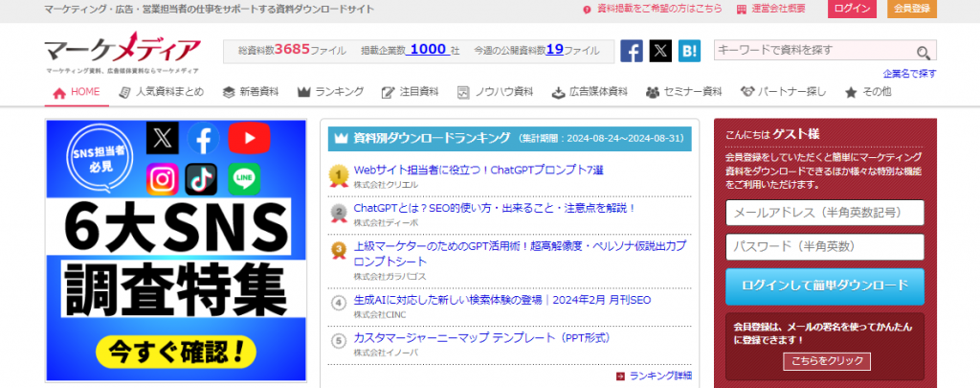The height and width of the screenshot is (388, 980).
Task: Open the その他 menu with star icon
Action: [x=867, y=92]
